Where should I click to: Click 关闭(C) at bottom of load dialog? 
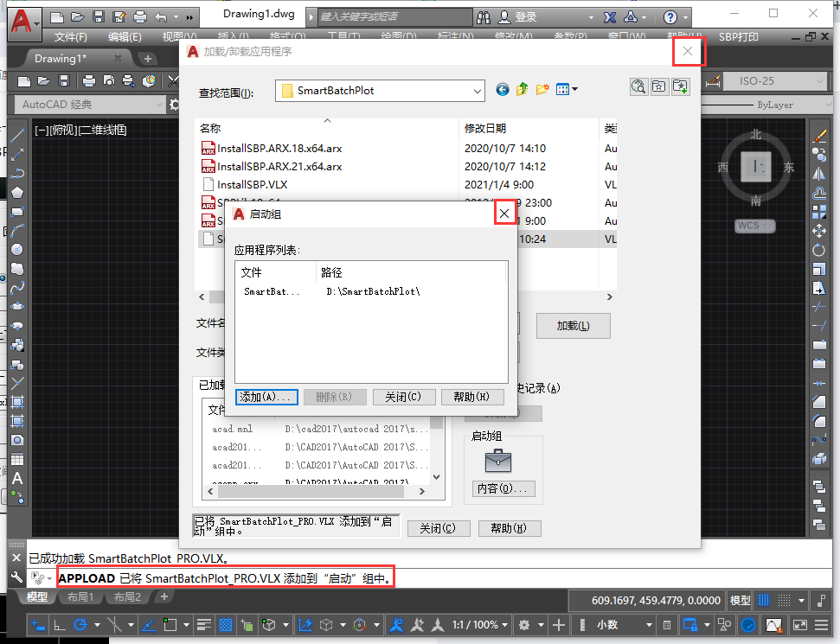tap(439, 528)
